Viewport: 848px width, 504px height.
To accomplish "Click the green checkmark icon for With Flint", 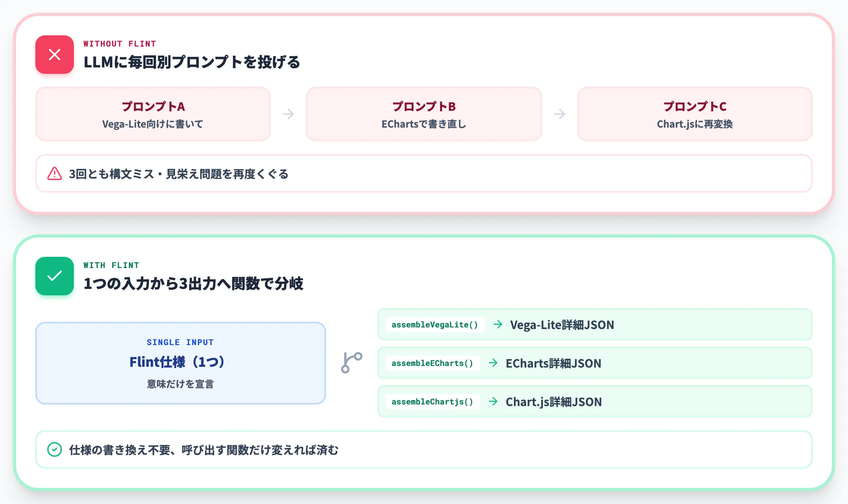I will coord(55,276).
